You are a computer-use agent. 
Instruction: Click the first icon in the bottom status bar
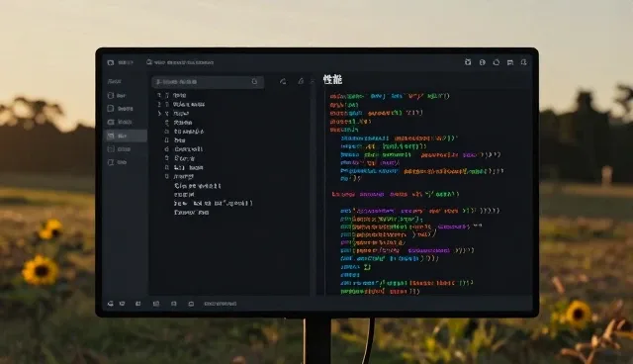click(x=110, y=304)
